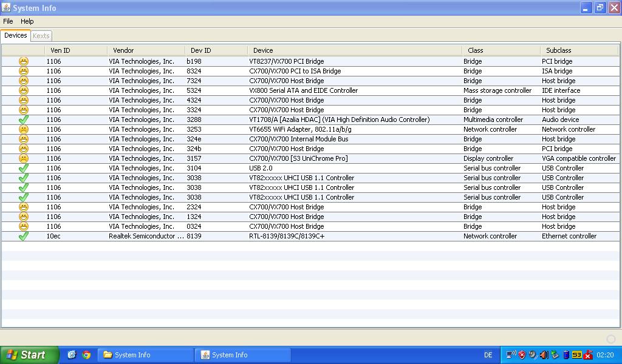Select the Devices tab
The width and height of the screenshot is (622, 364).
[15, 35]
